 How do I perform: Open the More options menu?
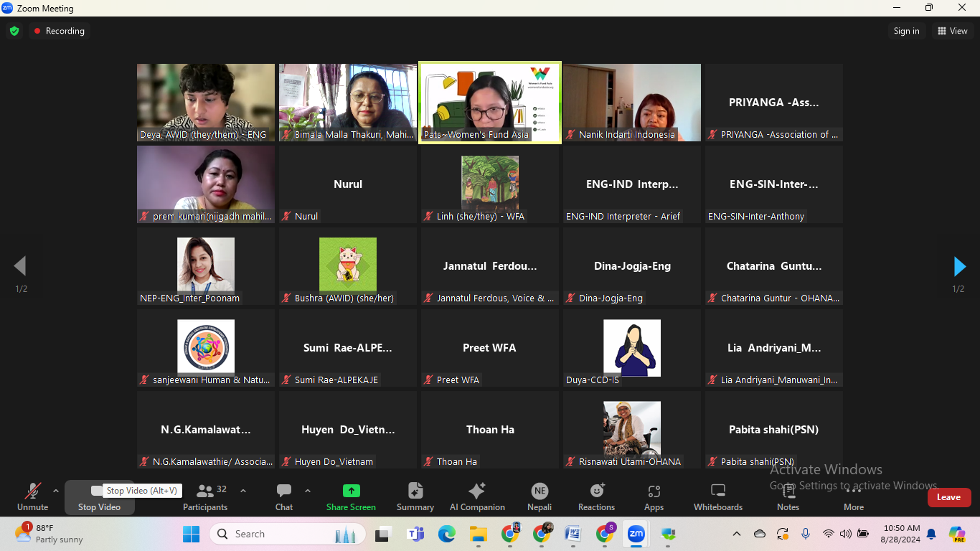point(853,496)
